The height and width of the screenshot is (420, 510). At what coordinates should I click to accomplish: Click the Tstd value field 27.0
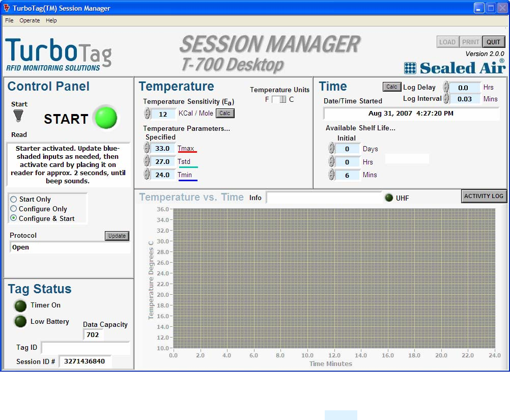[x=163, y=162]
